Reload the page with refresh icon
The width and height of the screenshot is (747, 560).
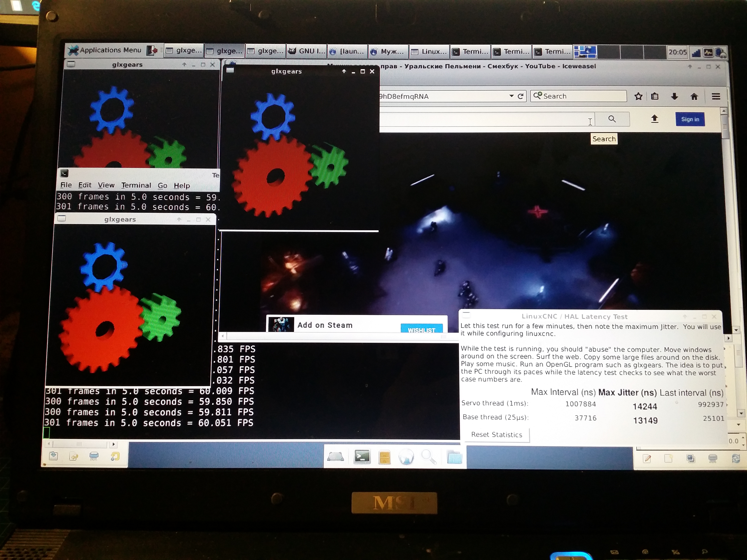[x=520, y=96]
